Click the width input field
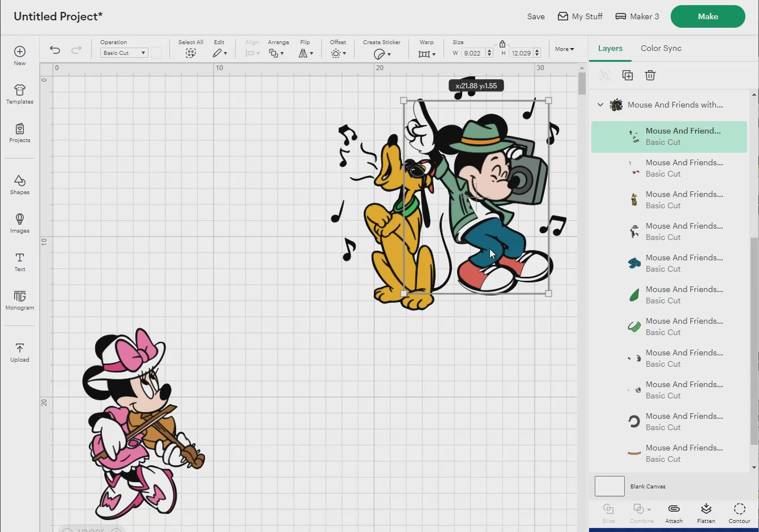759x532 pixels. (473, 53)
